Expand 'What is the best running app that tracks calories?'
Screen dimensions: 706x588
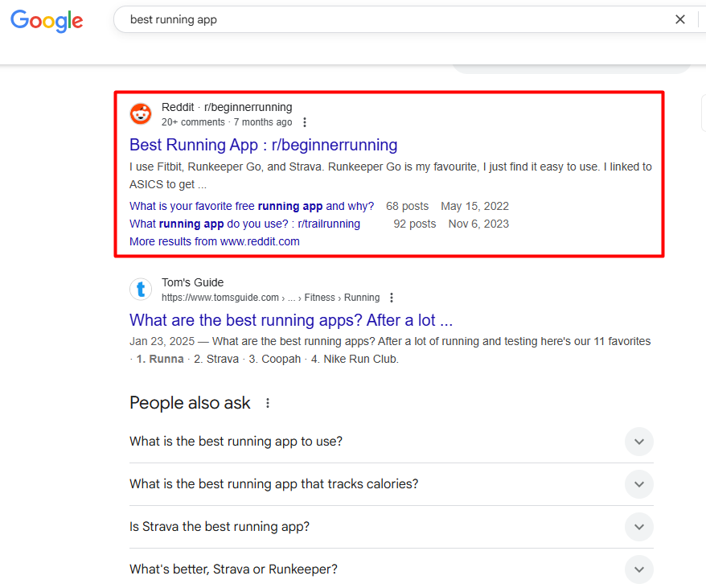[x=392, y=484]
